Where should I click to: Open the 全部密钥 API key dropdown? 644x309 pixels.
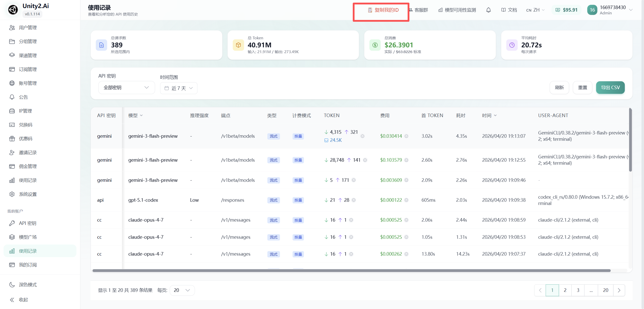tap(126, 88)
